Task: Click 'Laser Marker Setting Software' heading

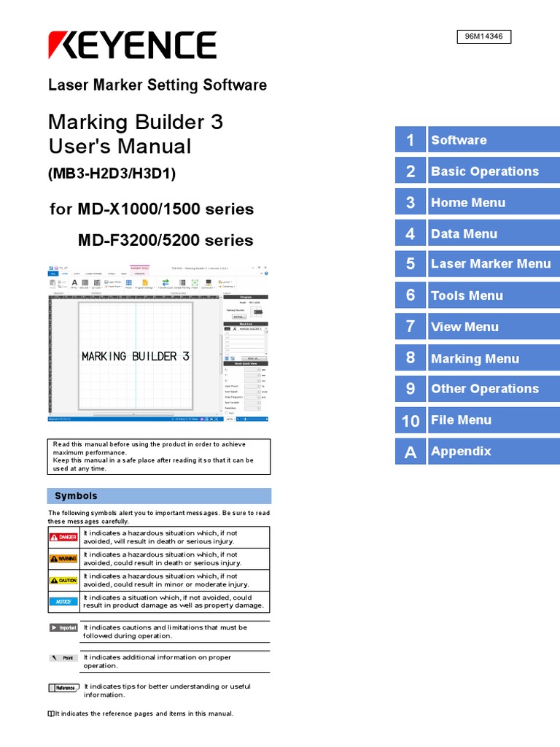Action: click(x=157, y=85)
